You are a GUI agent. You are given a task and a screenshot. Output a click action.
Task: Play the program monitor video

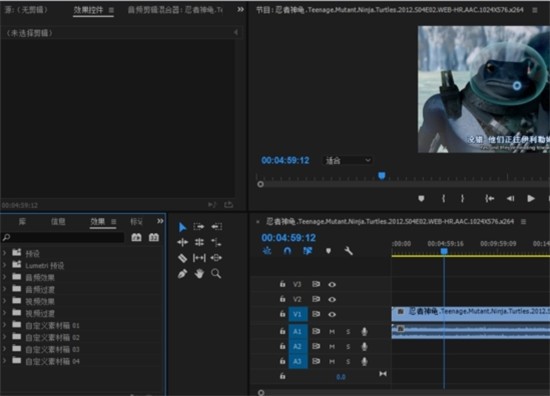(531, 199)
